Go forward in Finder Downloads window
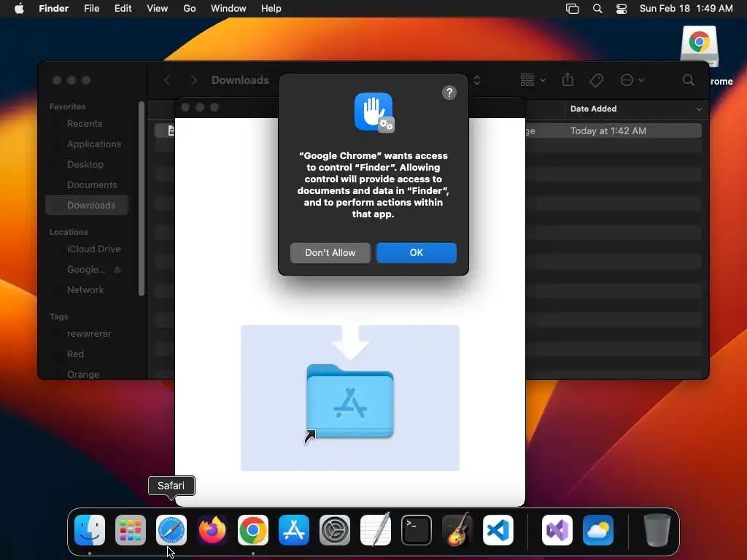 pyautogui.click(x=193, y=80)
